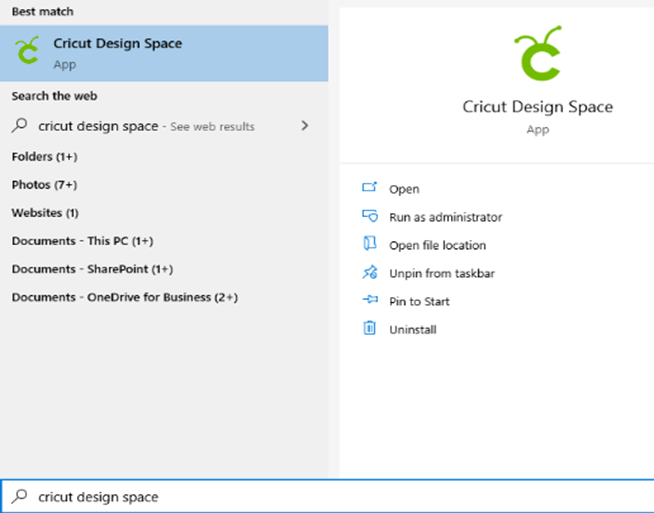Show Documents - SharePoint (1+) results
The image size is (654, 513).
(x=92, y=269)
